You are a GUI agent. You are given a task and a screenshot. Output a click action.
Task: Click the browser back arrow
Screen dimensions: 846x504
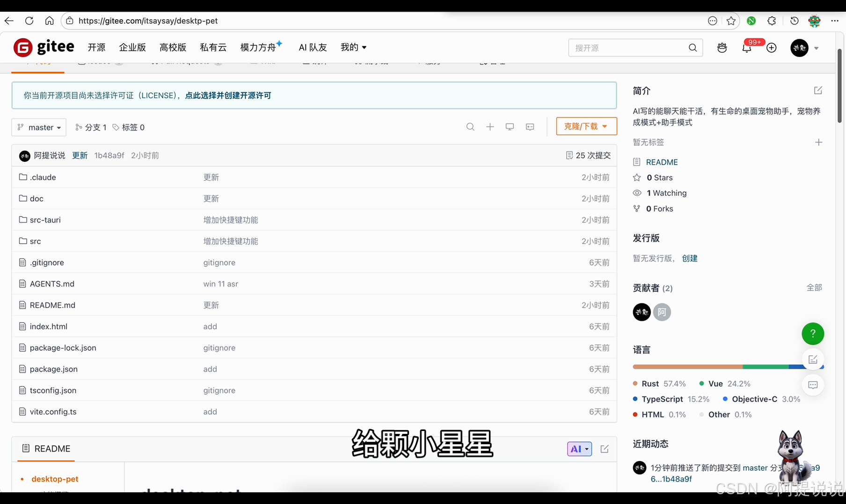click(x=9, y=21)
